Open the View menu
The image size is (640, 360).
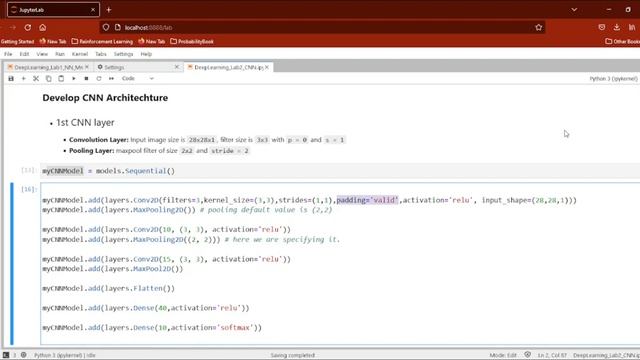pyautogui.click(x=42, y=54)
